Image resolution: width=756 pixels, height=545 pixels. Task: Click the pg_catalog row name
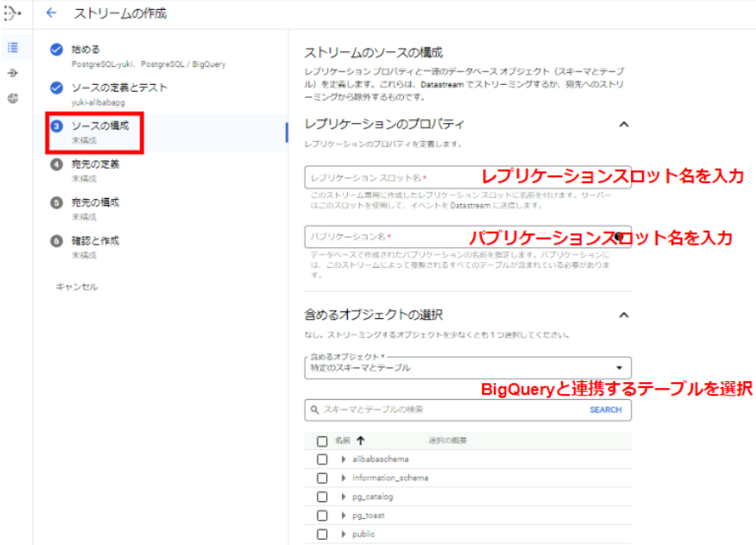click(372, 497)
